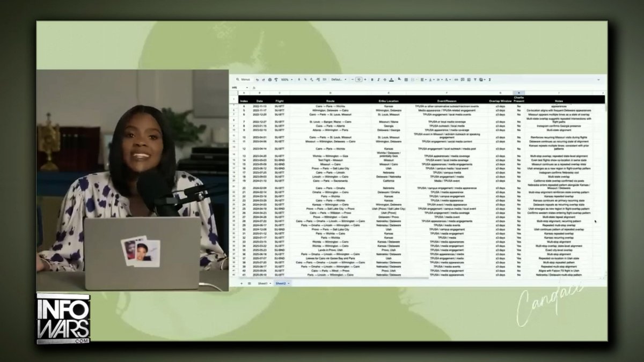This screenshot has width=644, height=362.
Task: Open the Sheet2 tab dropdown arrow
Action: coord(289,283)
